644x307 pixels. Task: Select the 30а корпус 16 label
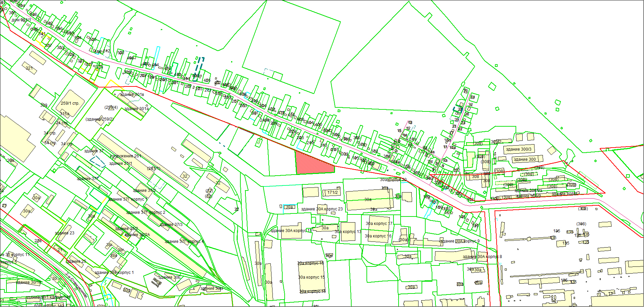pos(378,236)
